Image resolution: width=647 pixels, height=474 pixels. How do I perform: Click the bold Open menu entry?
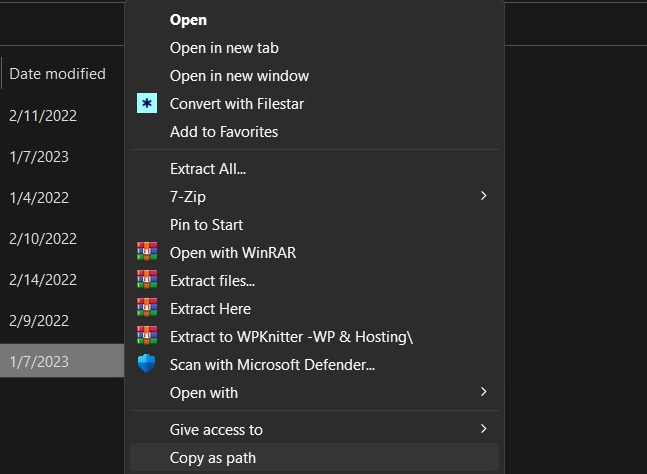tap(189, 20)
